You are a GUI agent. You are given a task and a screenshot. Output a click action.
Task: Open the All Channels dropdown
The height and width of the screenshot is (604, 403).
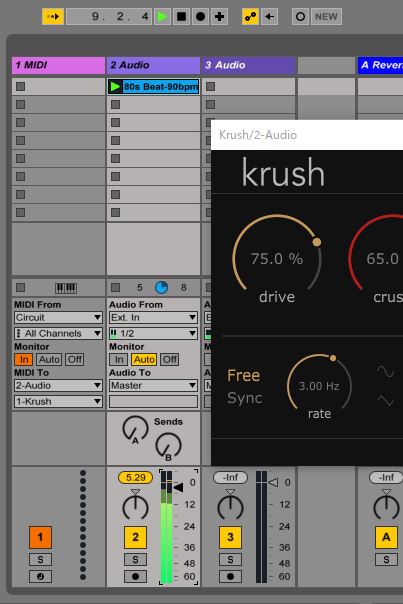coord(59,333)
